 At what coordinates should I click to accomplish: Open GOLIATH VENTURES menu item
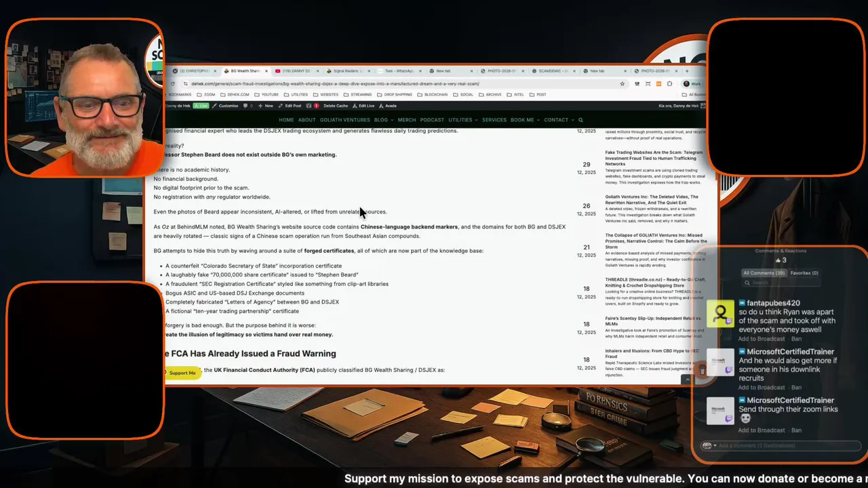344,120
